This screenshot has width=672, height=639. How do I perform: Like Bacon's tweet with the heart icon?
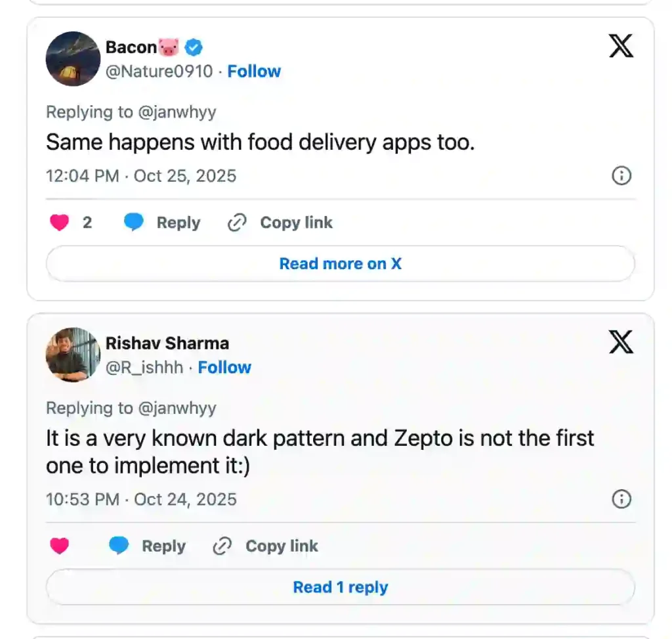[x=59, y=223]
